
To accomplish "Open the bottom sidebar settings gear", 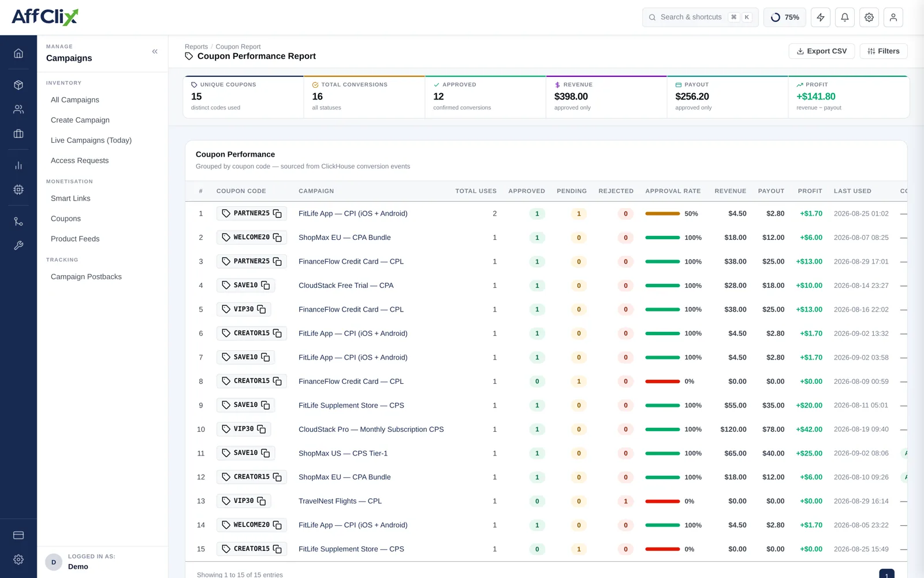I will [x=18, y=560].
